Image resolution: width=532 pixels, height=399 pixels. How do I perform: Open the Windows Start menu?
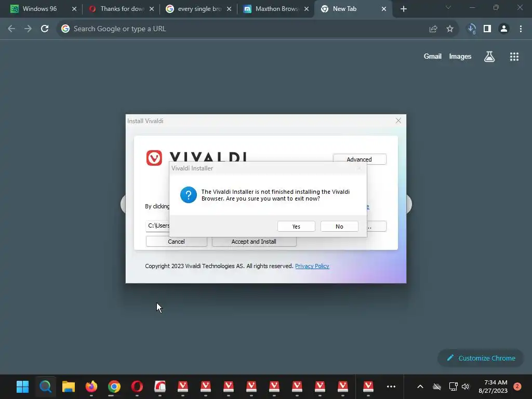[23, 387]
